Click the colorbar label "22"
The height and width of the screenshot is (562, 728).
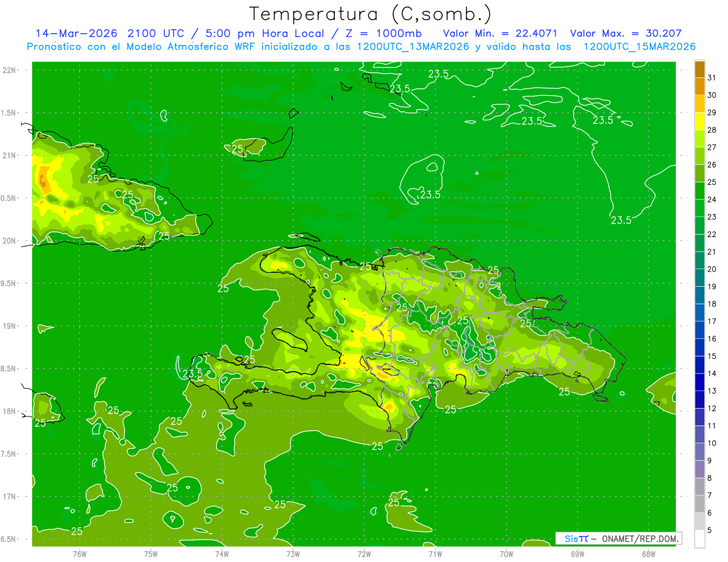[712, 234]
